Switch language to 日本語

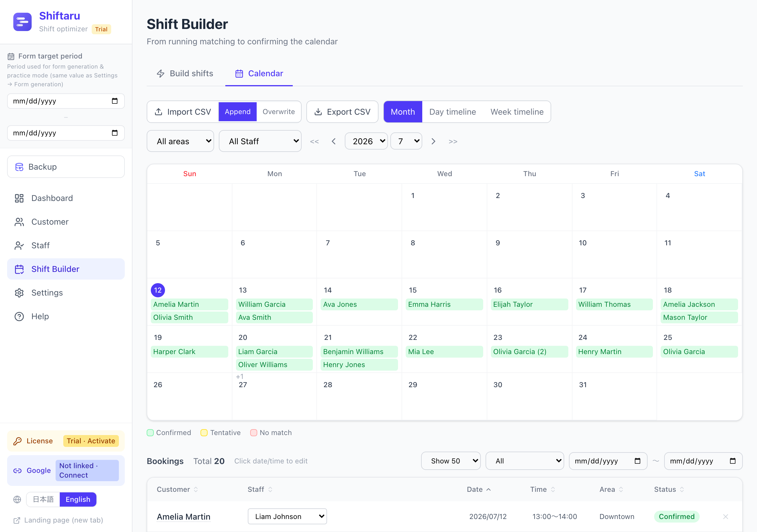pyautogui.click(x=43, y=499)
